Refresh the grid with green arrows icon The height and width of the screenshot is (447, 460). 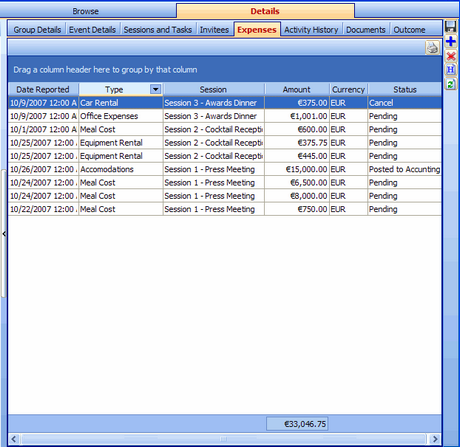[x=451, y=84]
